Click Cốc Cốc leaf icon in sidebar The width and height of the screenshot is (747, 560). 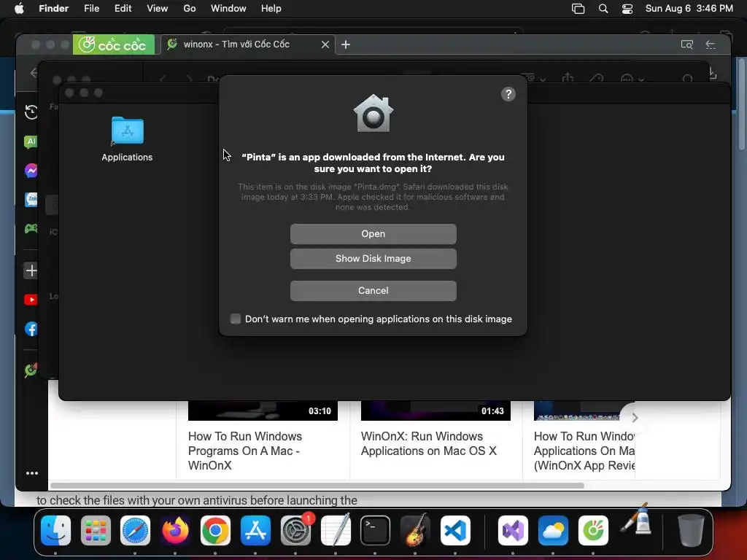[31, 370]
